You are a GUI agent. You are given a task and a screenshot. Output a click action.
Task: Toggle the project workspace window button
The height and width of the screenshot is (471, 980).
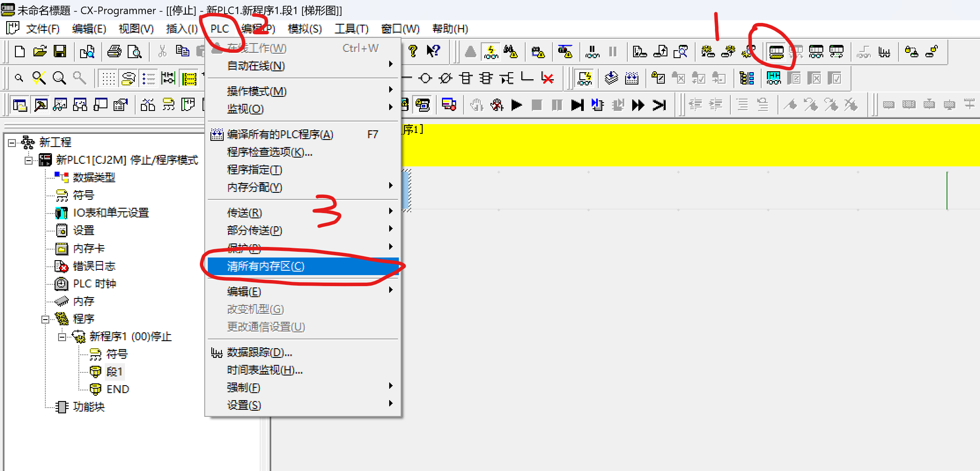point(20,105)
